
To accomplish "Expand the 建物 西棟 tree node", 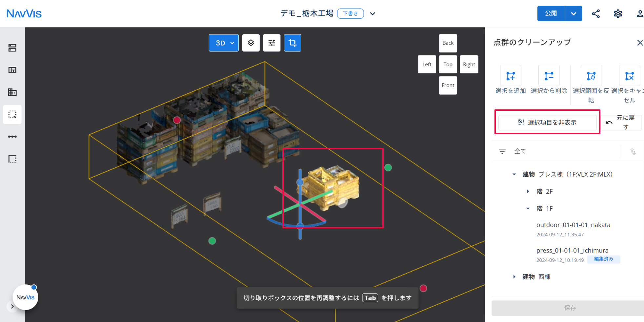I will coord(514,277).
